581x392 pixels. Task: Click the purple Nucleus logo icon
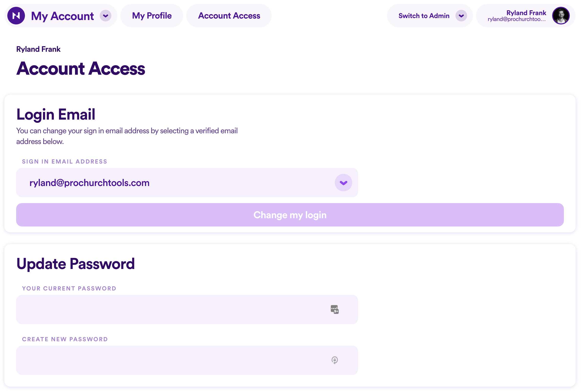pos(16,16)
